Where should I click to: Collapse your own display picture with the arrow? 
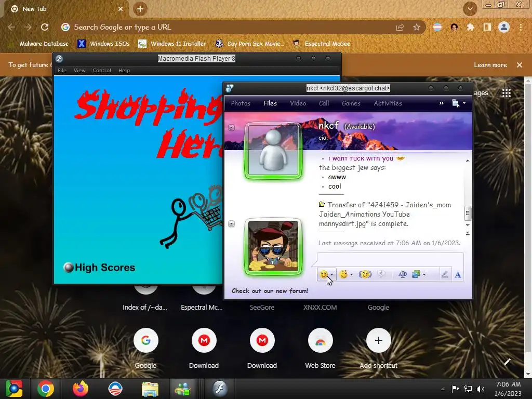click(231, 224)
